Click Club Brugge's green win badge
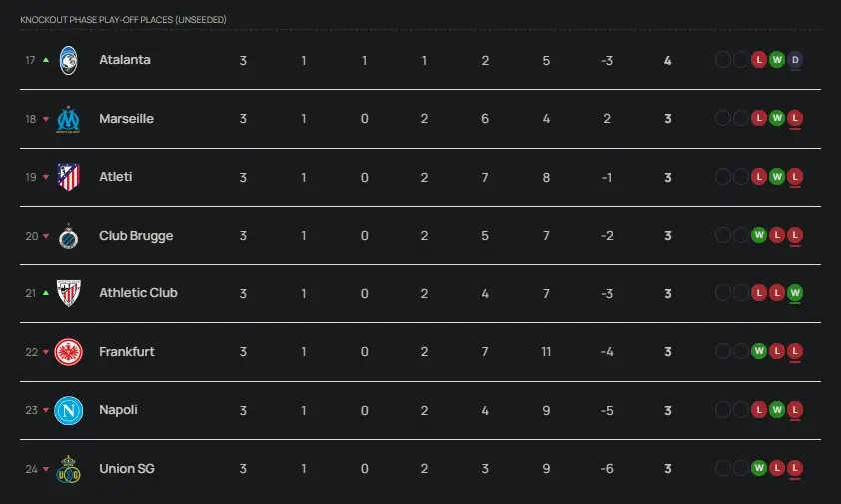The height and width of the screenshot is (504, 841). point(759,236)
